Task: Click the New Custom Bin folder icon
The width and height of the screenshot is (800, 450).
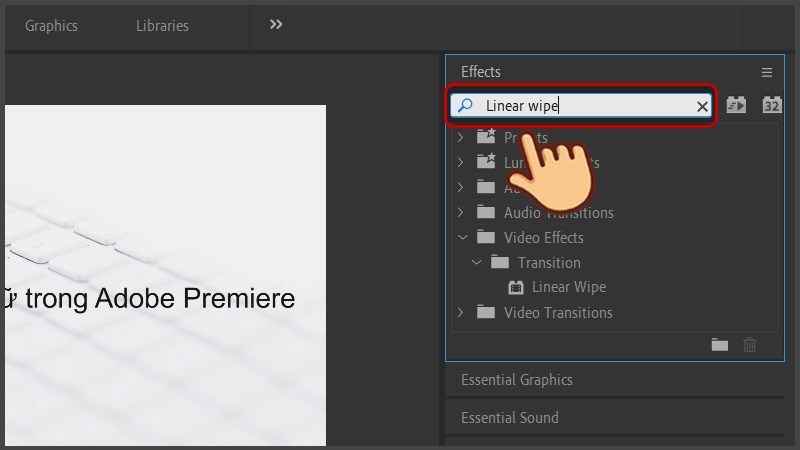Action: [x=720, y=344]
